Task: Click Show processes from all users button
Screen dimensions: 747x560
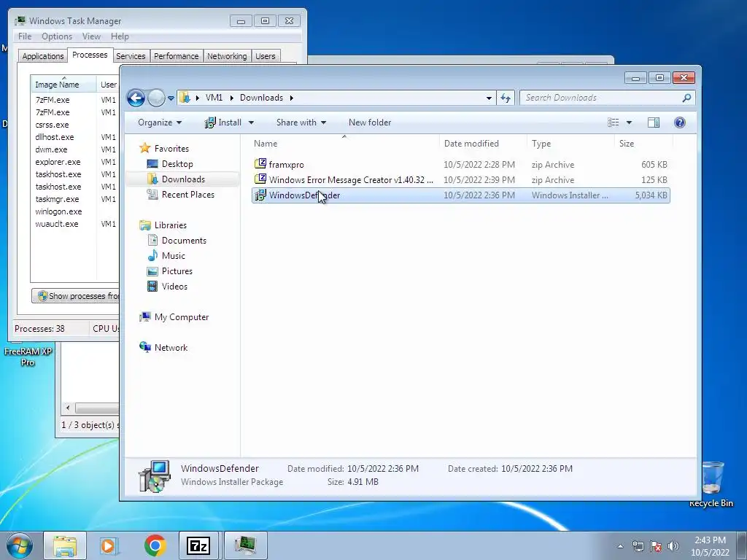Action: (75, 296)
